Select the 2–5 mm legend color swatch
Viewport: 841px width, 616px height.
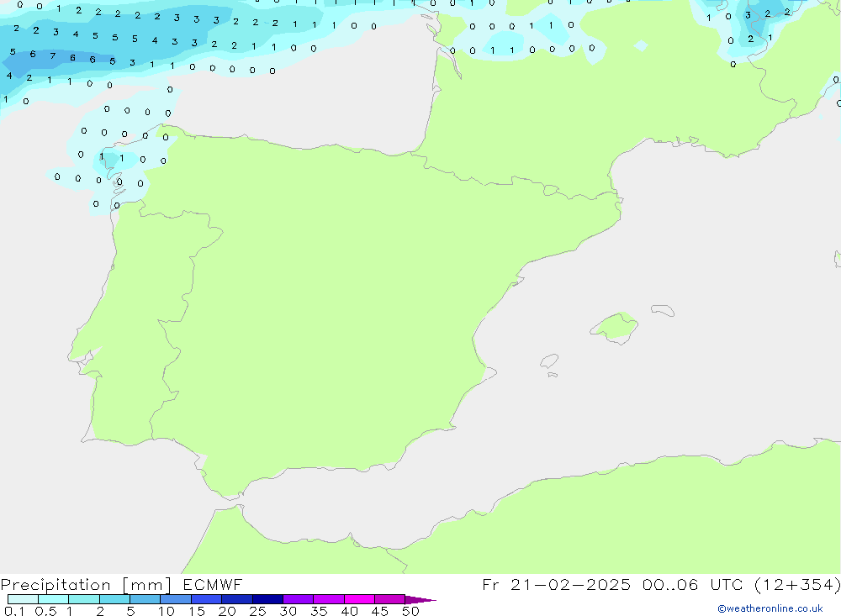point(114,599)
